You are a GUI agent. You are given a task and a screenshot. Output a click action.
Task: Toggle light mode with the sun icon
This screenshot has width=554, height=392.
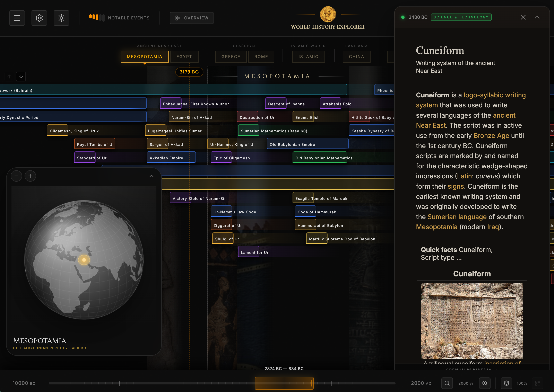pyautogui.click(x=61, y=18)
